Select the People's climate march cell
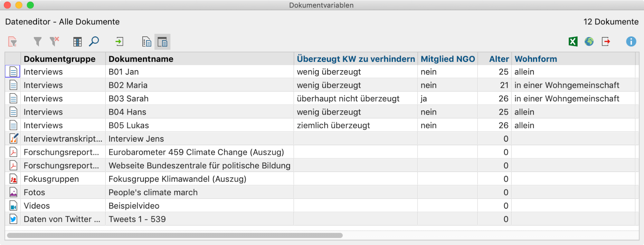The image size is (644, 245). point(200,192)
